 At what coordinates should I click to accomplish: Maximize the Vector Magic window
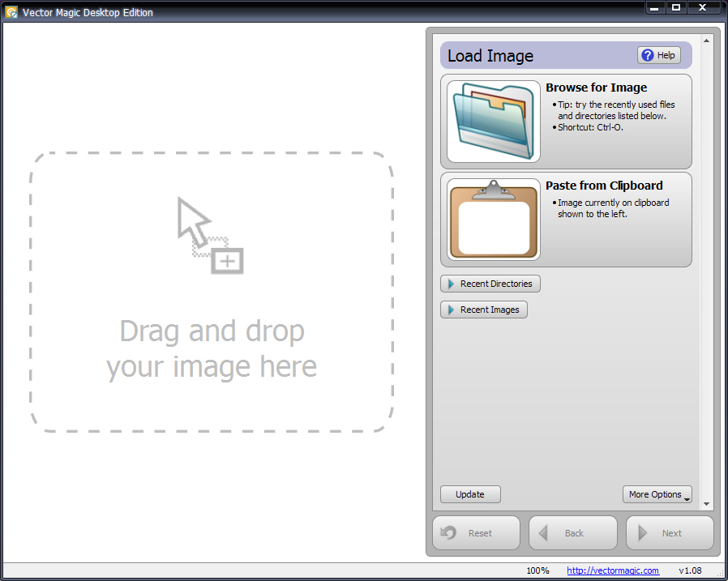point(676,8)
